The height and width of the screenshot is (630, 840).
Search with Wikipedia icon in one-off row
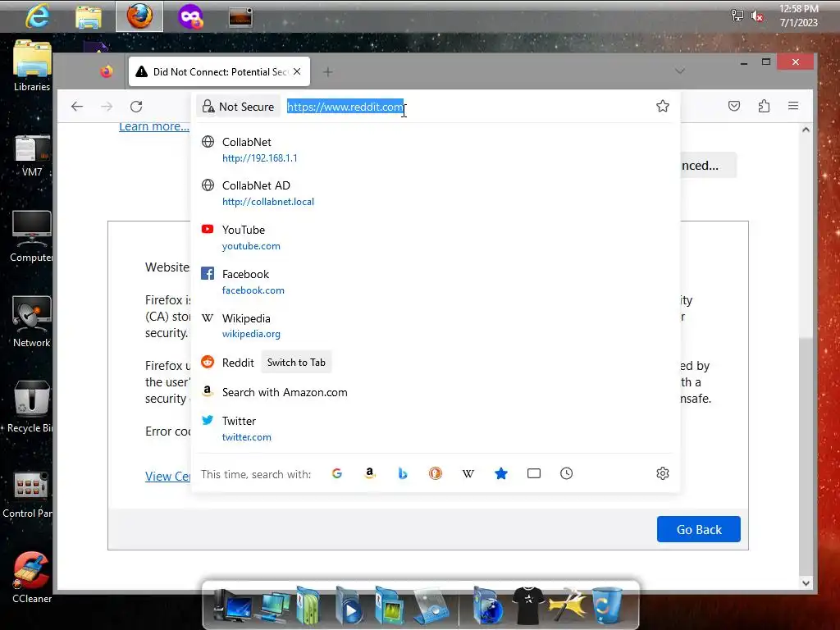tap(468, 473)
